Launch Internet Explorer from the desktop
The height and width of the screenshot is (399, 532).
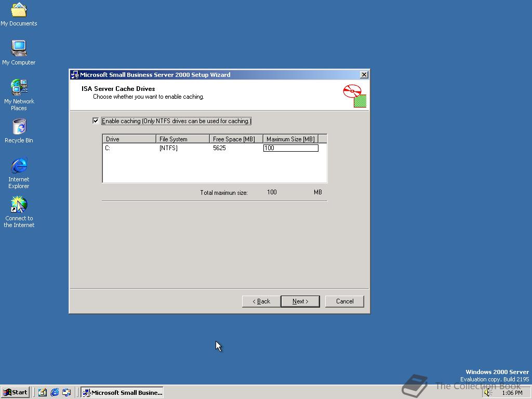click(19, 173)
